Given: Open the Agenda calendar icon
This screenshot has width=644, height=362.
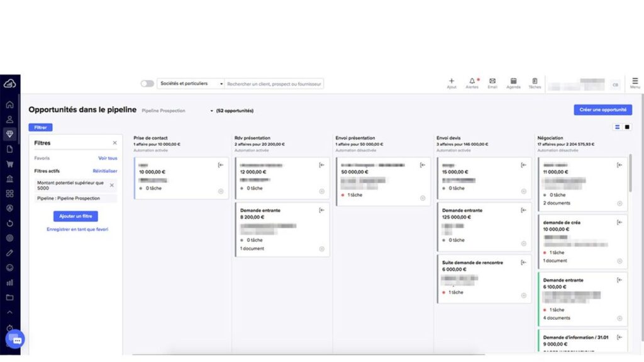Looking at the screenshot, I should point(513,81).
